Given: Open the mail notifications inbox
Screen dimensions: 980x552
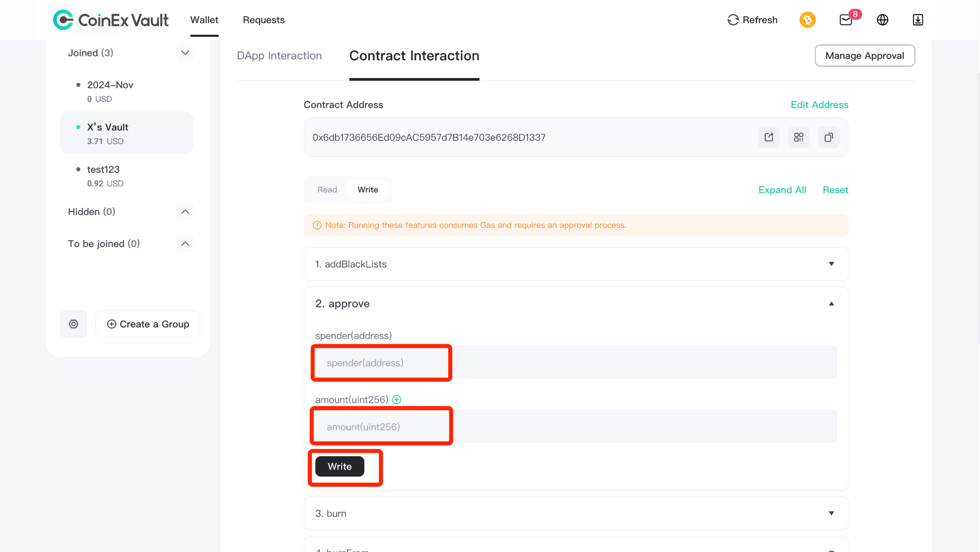Looking at the screenshot, I should tap(846, 20).
